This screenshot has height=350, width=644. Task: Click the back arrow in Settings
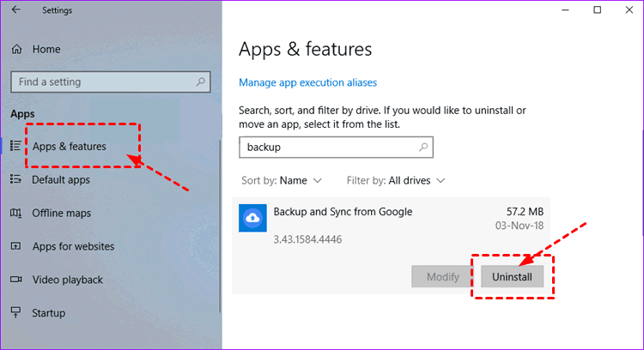(x=17, y=10)
